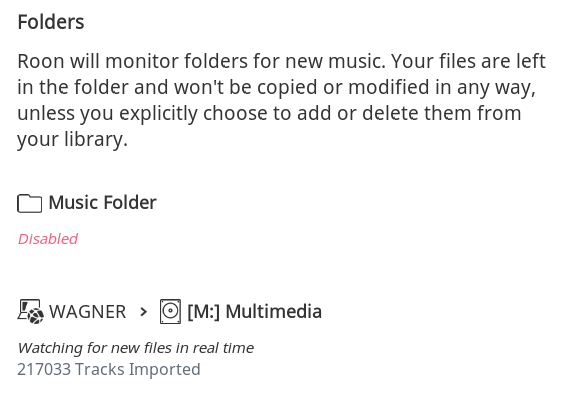Click the Folders section heading

coord(51,22)
